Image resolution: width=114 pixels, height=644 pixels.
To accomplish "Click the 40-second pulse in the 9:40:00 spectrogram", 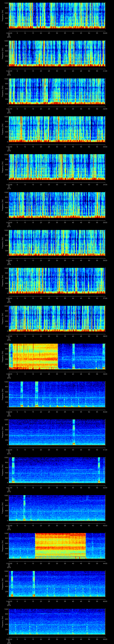I will 74,432.
